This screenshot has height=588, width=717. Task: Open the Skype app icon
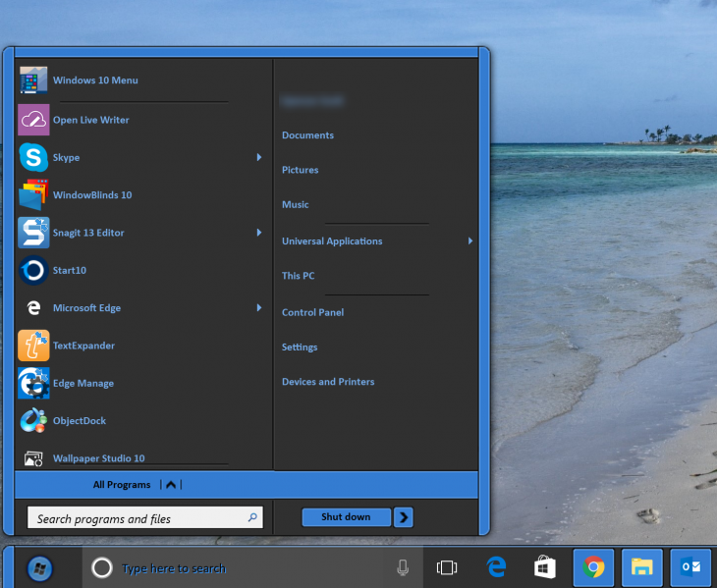tap(33, 157)
